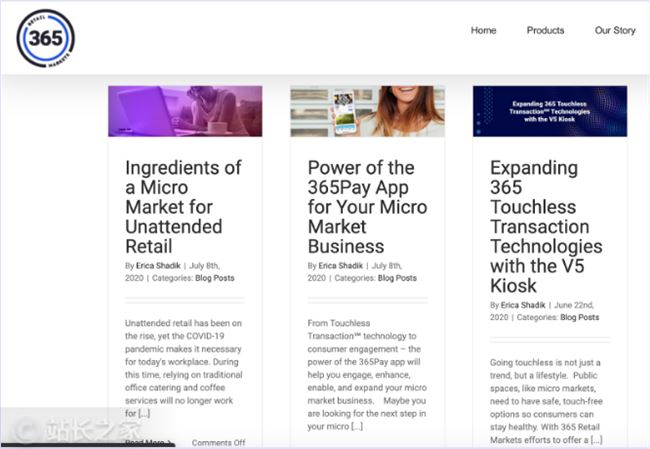650x449 pixels.
Task: Click excerpt starting 'Going touchless is not just'
Action: pos(546,401)
